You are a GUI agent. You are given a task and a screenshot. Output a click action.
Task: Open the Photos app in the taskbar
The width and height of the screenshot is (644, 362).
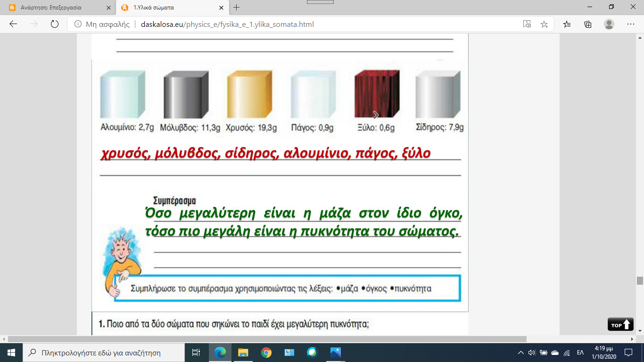pos(335,352)
